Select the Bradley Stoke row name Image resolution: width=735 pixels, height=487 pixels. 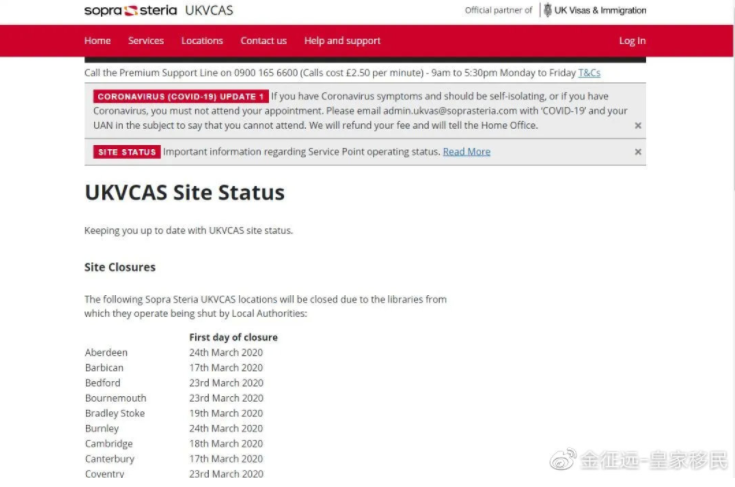coord(115,413)
